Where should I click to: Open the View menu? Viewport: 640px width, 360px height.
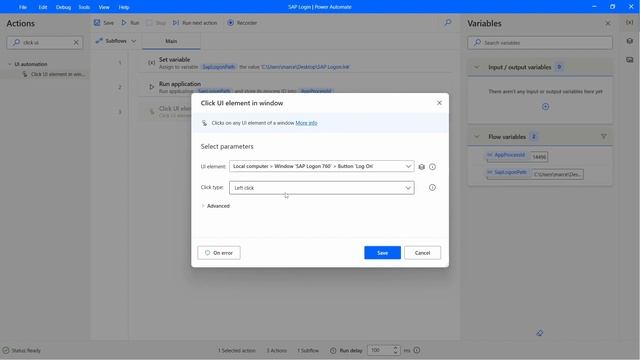[104, 7]
